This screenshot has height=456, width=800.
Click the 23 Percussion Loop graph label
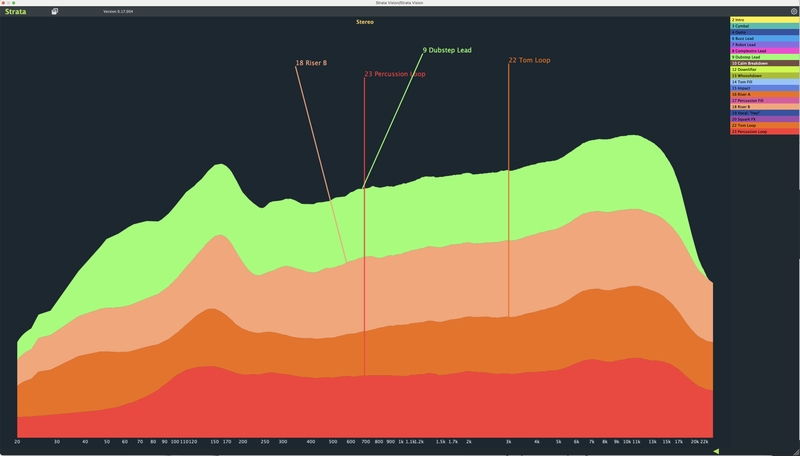395,74
